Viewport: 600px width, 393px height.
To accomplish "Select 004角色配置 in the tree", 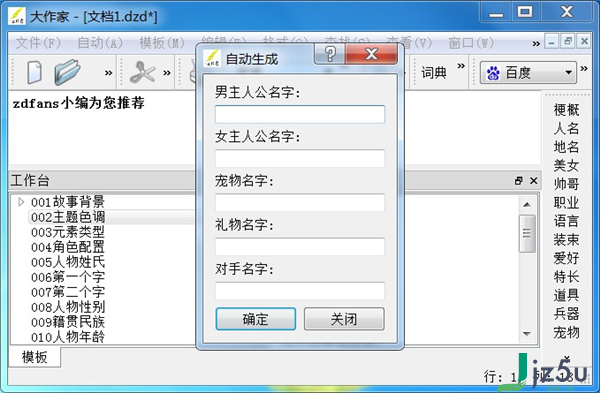I will [68, 247].
